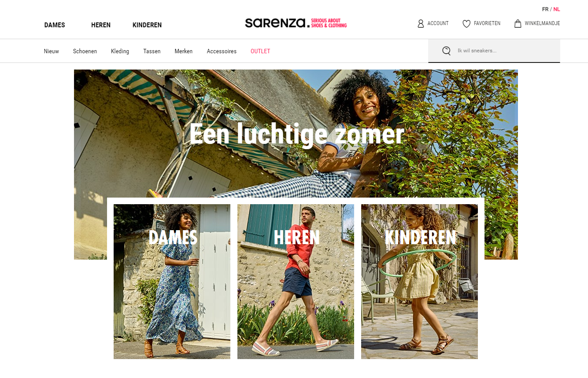Click the Favorieten heart icon
Image resolution: width=588 pixels, height=378 pixels.
(466, 24)
